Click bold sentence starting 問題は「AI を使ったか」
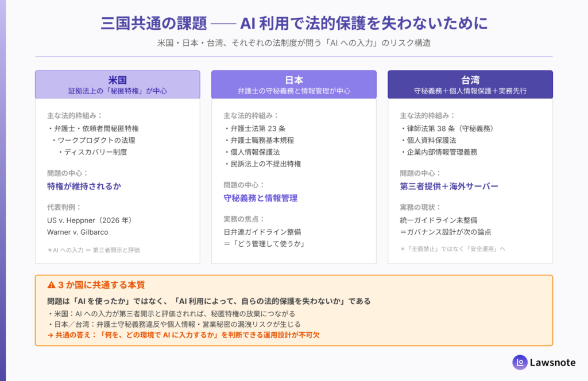588x381 pixels. click(x=209, y=301)
